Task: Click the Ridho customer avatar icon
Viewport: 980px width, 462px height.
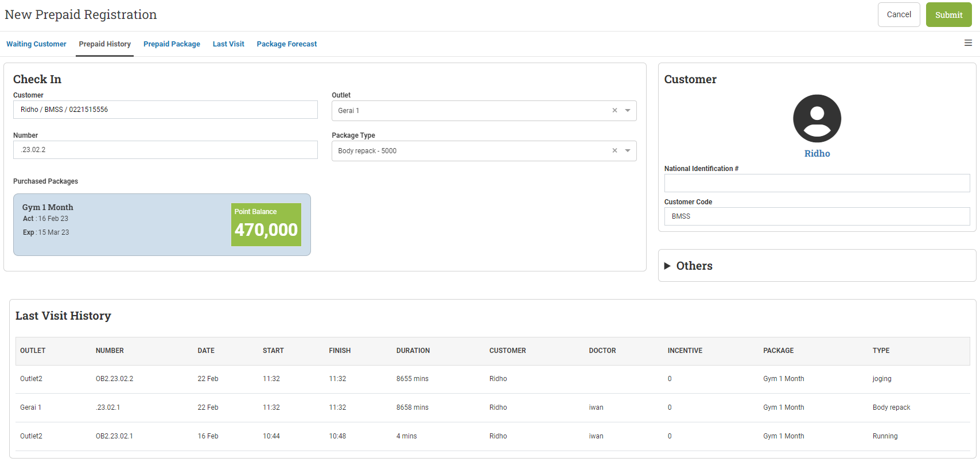Action: point(817,119)
